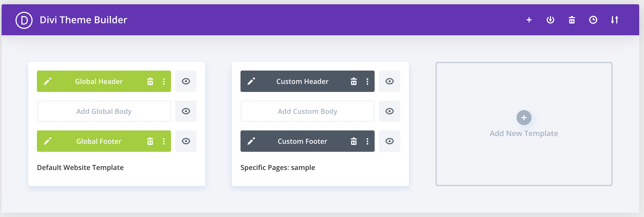Open Custom Footer three-dot options menu
Image resolution: width=644 pixels, height=217 pixels.
point(367,141)
